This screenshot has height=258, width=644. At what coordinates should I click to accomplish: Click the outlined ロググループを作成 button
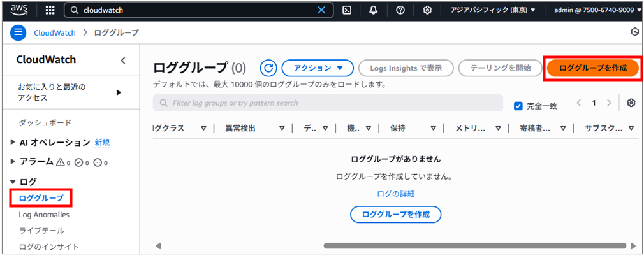click(395, 215)
